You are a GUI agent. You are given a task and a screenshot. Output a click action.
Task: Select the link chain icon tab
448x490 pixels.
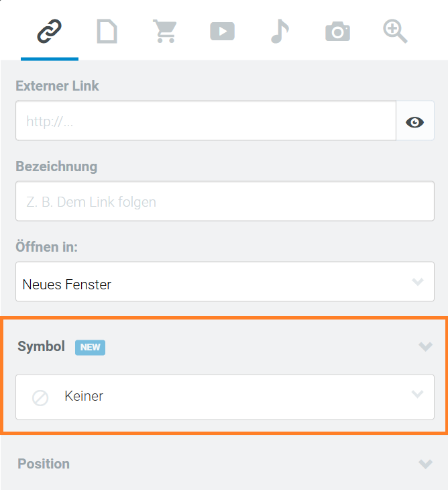[50, 32]
